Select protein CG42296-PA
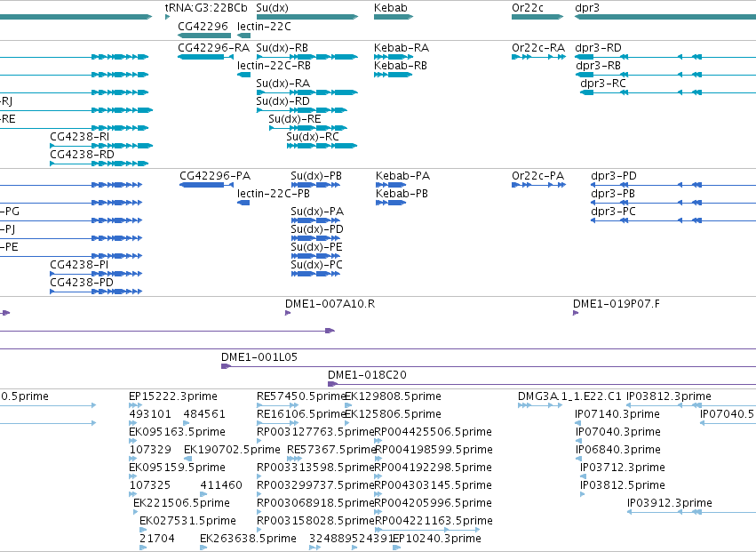 [215, 176]
